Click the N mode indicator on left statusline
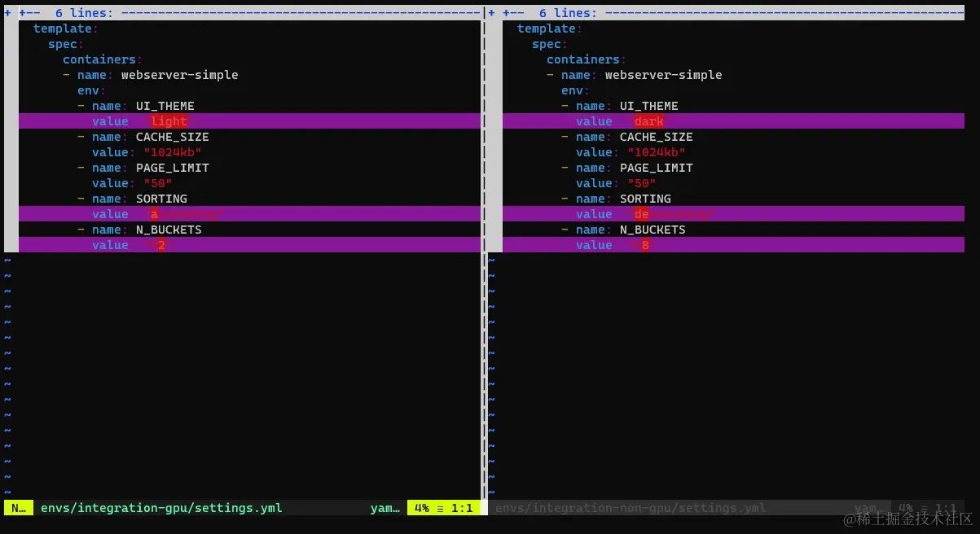The image size is (980, 534). click(x=16, y=507)
